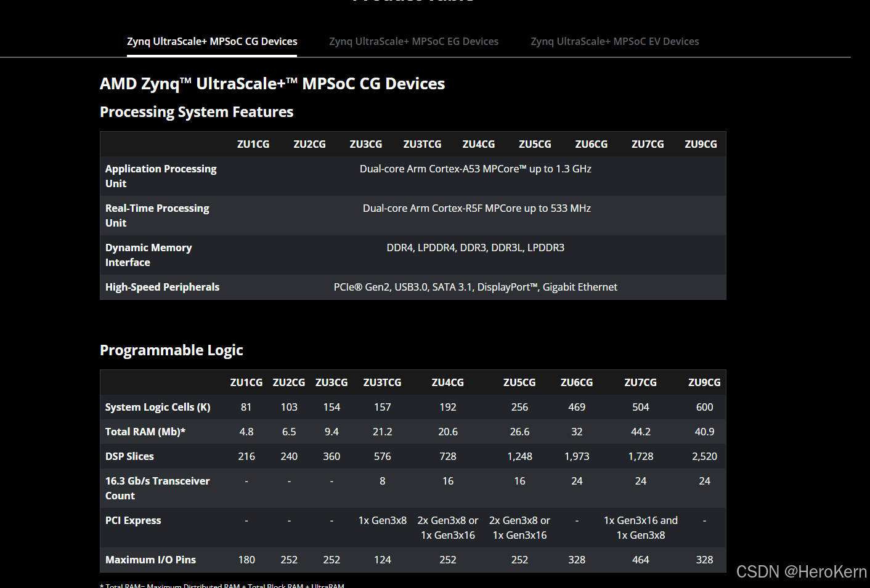This screenshot has height=588, width=870.
Task: Click ZU5CG header in Processing System table
Action: (x=535, y=144)
